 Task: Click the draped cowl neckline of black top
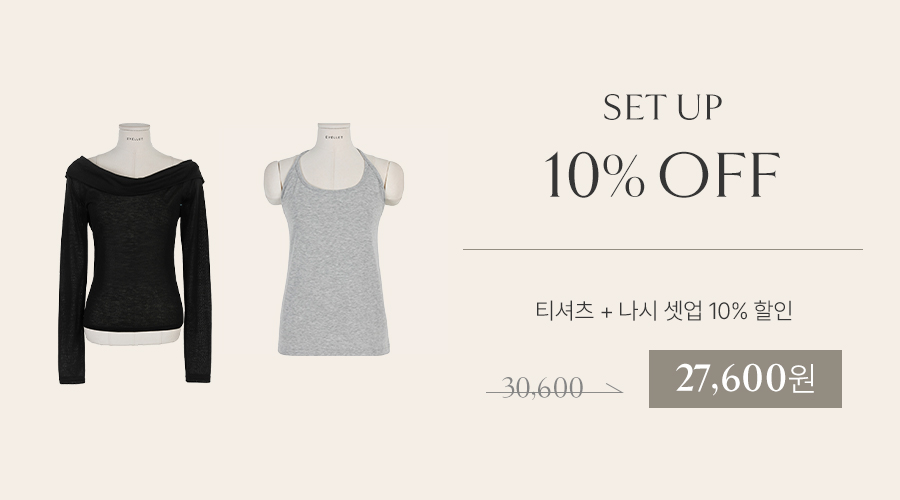pyautogui.click(x=135, y=176)
